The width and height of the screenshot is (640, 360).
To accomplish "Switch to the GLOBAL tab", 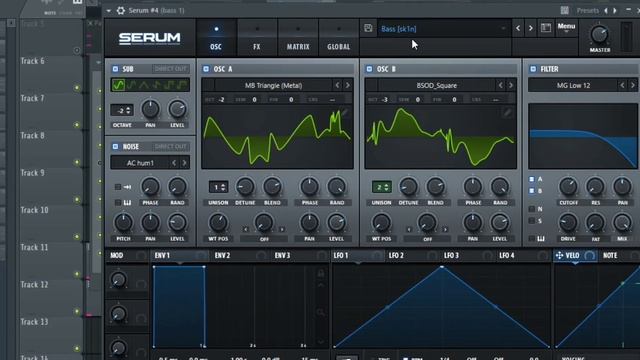I will click(338, 38).
